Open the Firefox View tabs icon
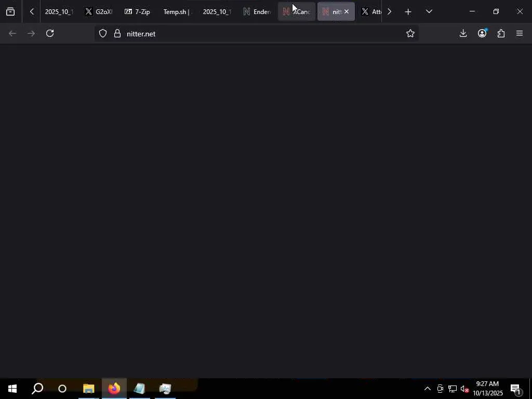 10,12
